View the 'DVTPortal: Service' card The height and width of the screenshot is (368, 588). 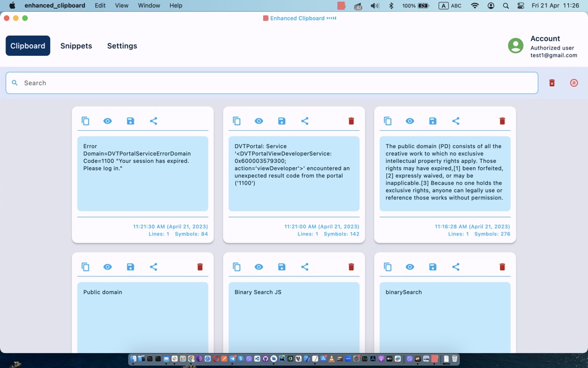[x=259, y=121]
